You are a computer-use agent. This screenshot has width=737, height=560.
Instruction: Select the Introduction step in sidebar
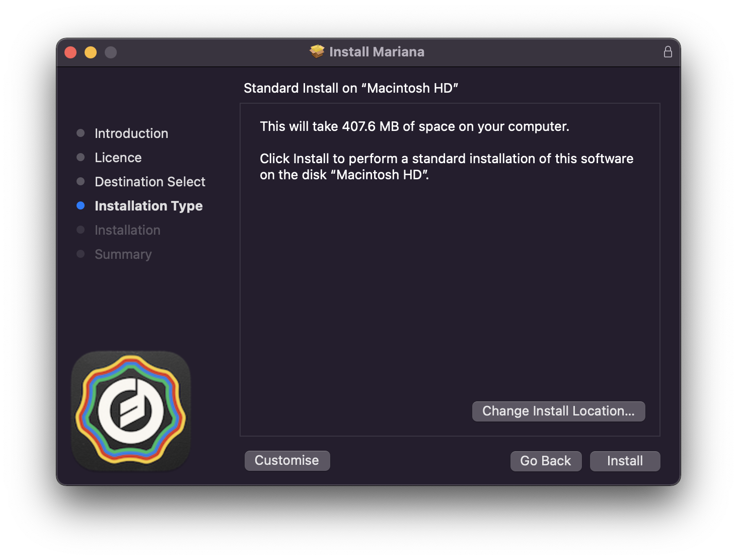tap(131, 133)
